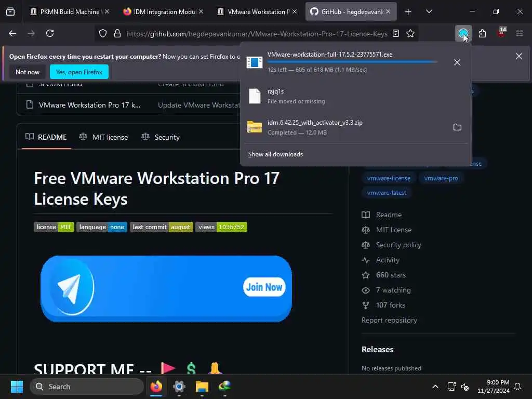Open the vmware-pro topic tag
532x399 pixels.
tap(441, 178)
